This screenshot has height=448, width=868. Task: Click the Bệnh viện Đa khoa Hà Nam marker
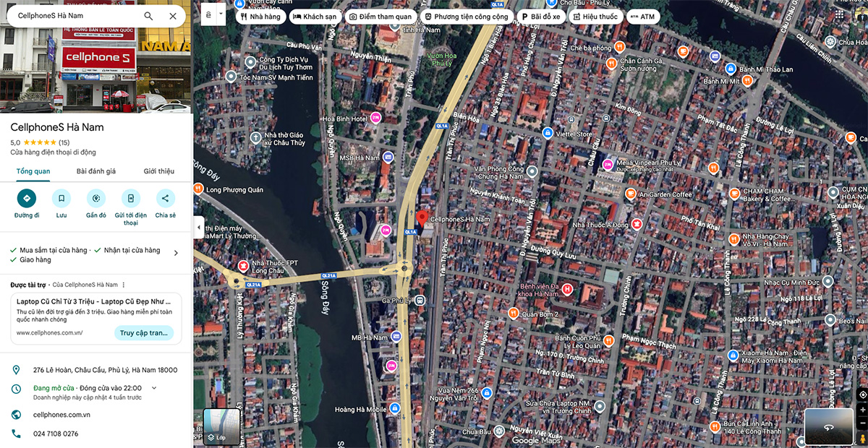coord(567,290)
